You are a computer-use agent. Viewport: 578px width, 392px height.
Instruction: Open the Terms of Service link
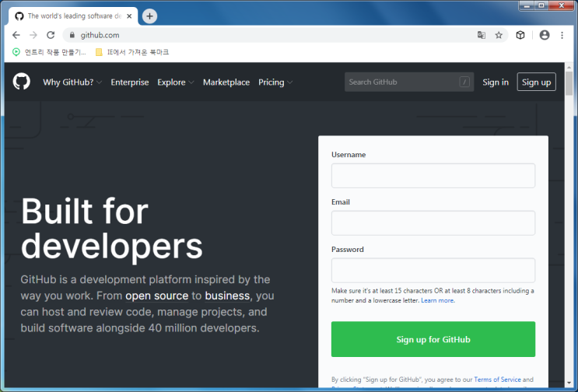pyautogui.click(x=497, y=379)
